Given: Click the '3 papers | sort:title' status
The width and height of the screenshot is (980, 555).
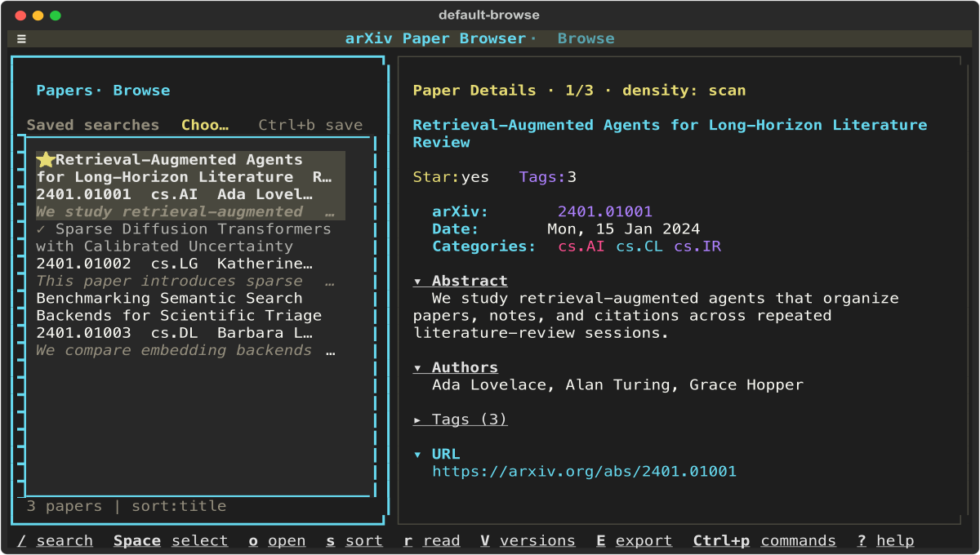Looking at the screenshot, I should [x=126, y=506].
